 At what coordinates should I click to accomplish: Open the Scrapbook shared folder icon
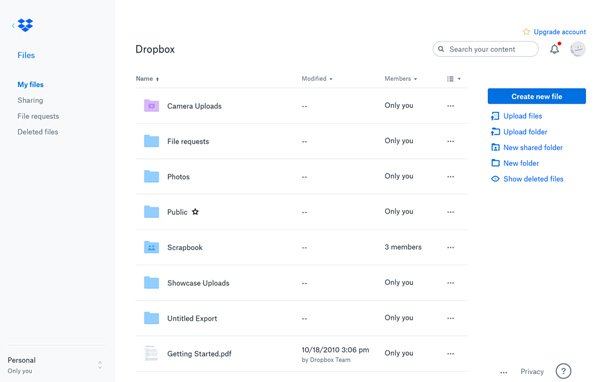152,247
